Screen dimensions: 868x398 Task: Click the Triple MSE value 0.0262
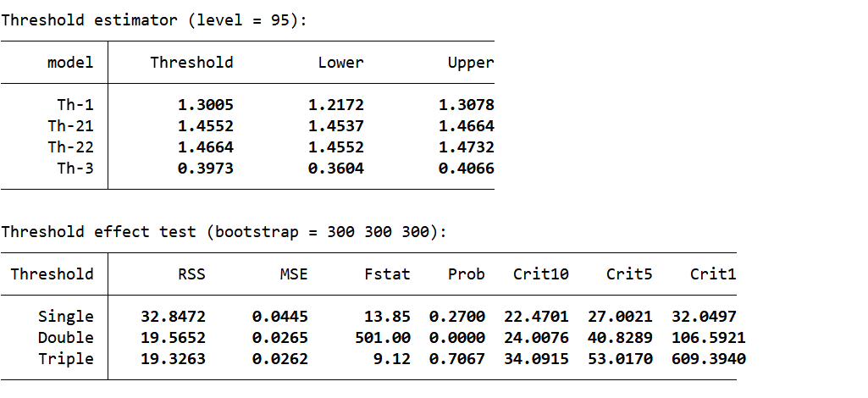coord(280,359)
